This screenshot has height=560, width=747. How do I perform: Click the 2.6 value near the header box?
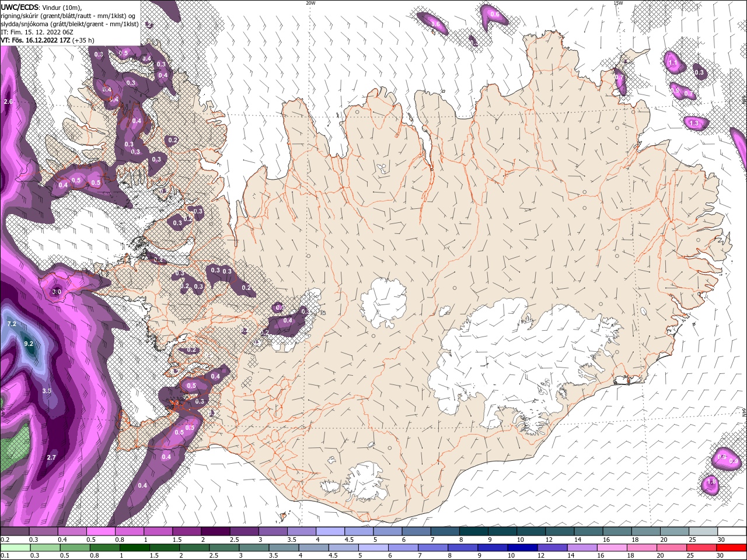coord(8,101)
